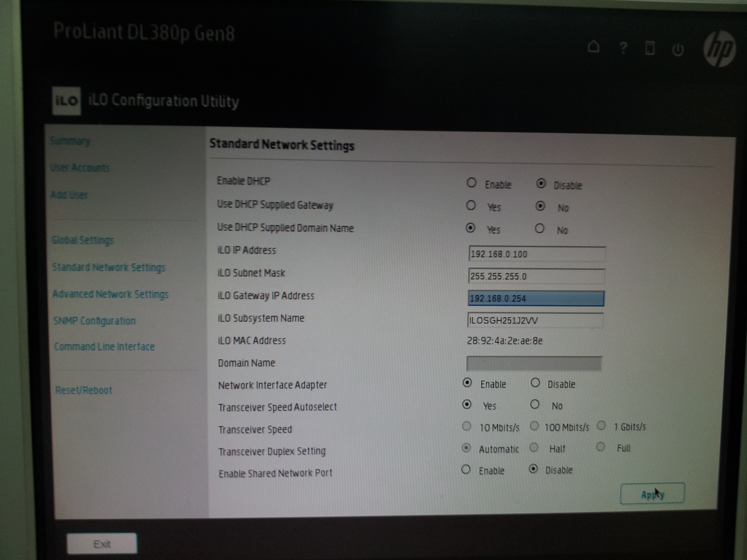Open Advanced Network Settings in sidebar
Screen dimensions: 747x560
pos(111,294)
